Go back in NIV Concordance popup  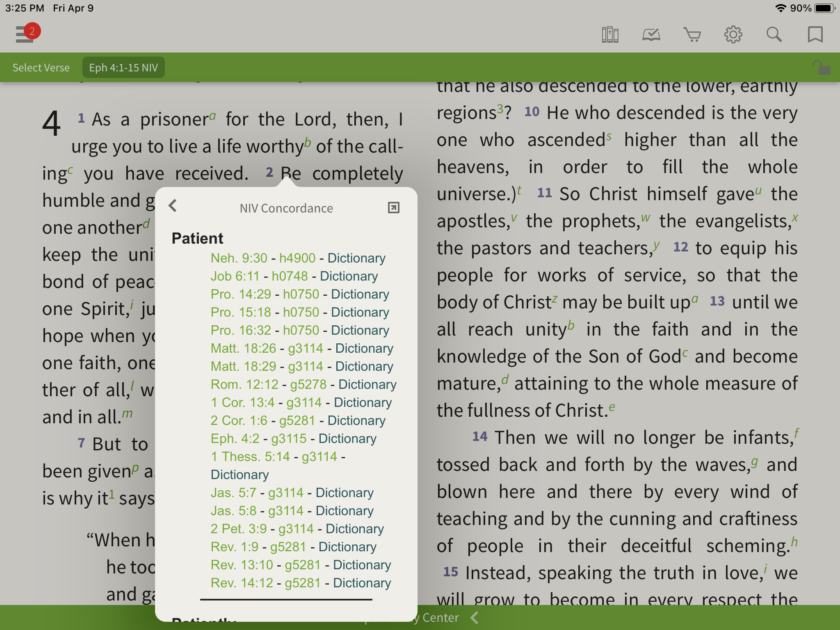(173, 205)
